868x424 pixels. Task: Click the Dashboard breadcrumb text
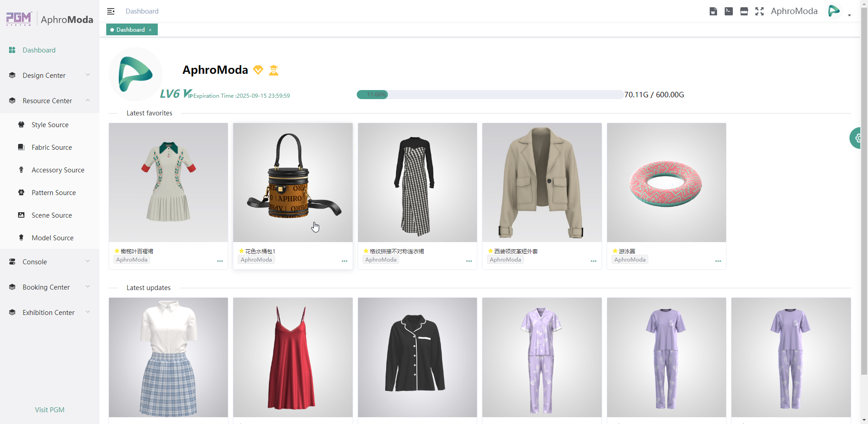tap(142, 11)
